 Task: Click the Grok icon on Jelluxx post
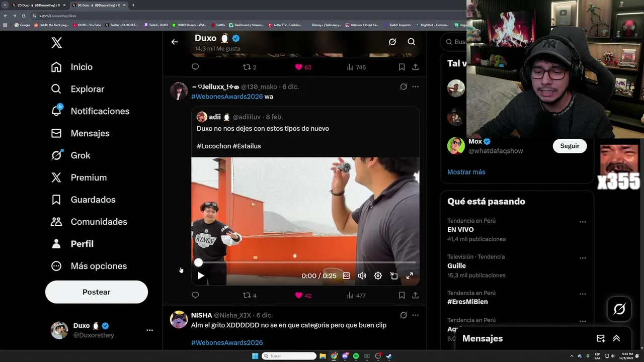click(404, 86)
